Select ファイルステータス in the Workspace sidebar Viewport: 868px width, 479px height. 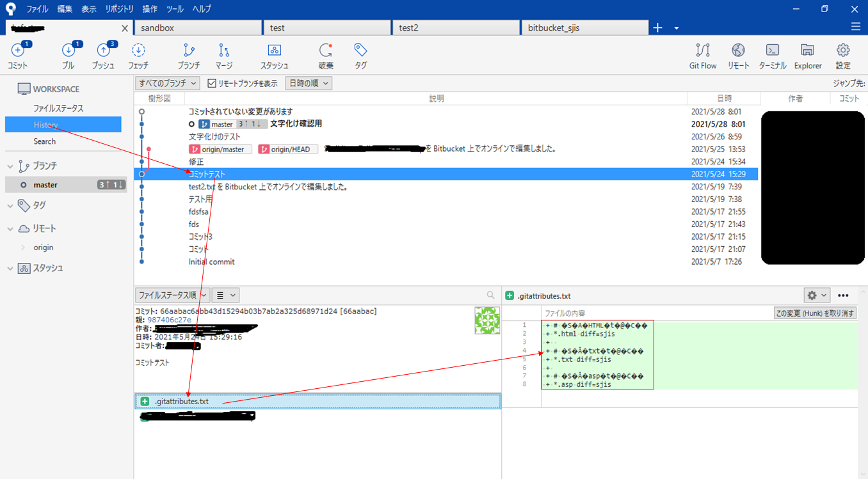pyautogui.click(x=58, y=109)
